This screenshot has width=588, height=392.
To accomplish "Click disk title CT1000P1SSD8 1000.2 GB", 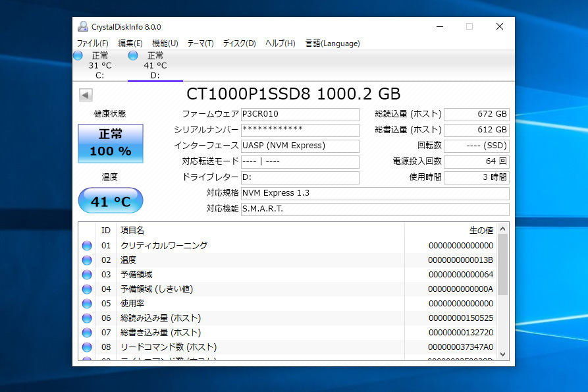I will [294, 94].
